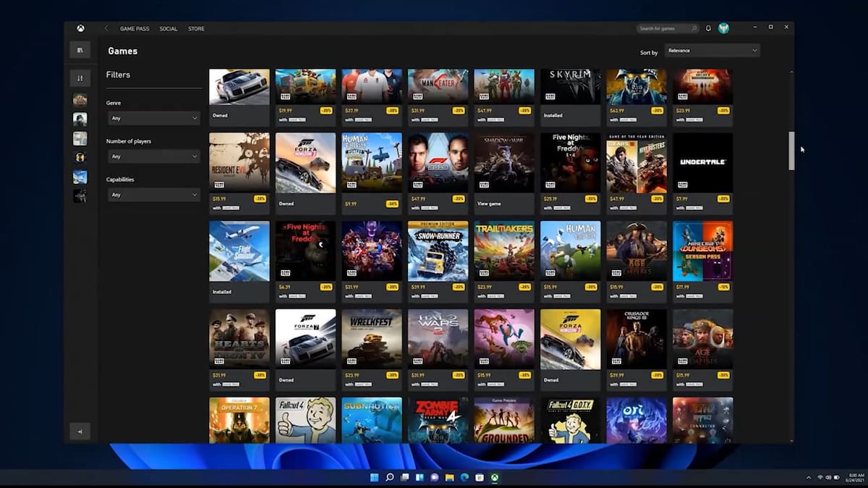
Task: Click the Xbox app taskbar icon
Action: (x=494, y=478)
